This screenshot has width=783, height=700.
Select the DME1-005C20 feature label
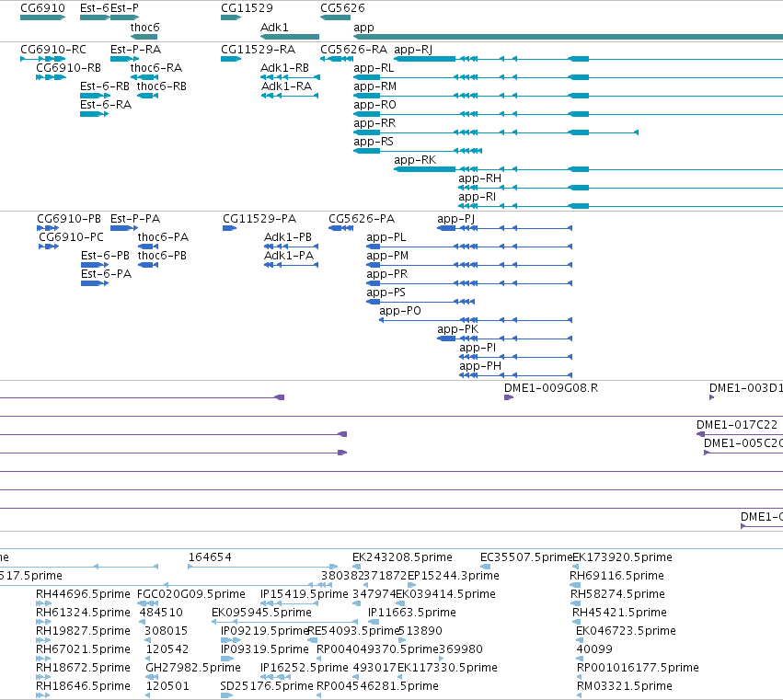743,444
